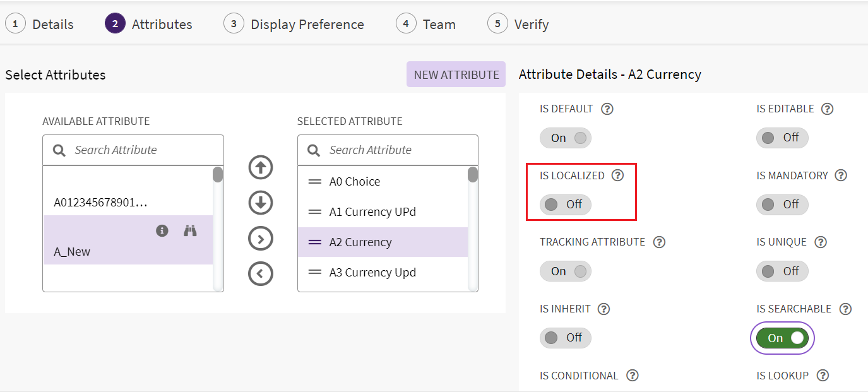Select A3 Currency Upd in selected list
Viewport: 868px width, 392px height.
372,273
